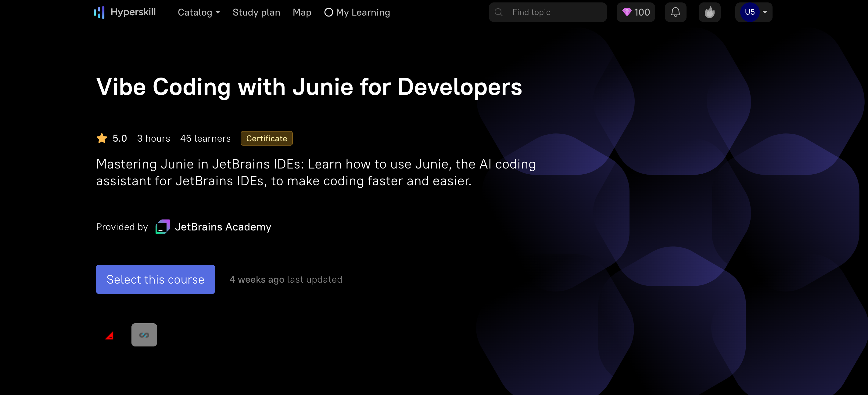Copy course link with chain icon
Screen dimensions: 868x395
(144, 335)
